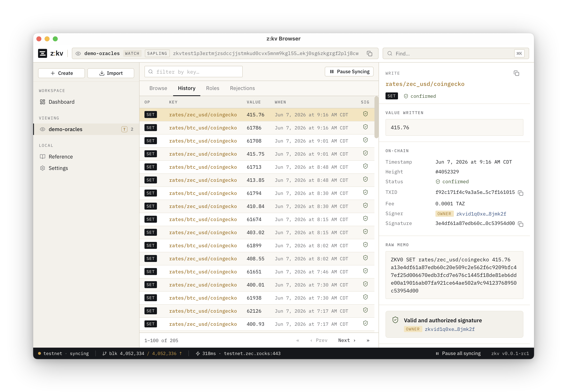Toggle Pause all syncing in status bar
This screenshot has height=392, width=567.
(458, 353)
